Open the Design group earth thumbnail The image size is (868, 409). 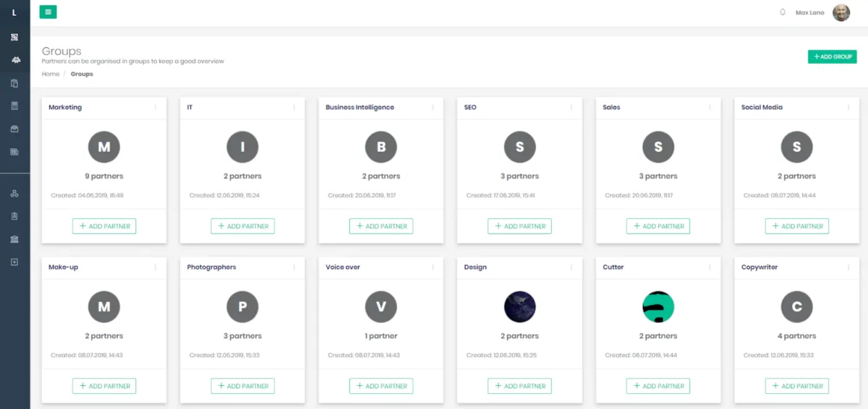click(519, 307)
